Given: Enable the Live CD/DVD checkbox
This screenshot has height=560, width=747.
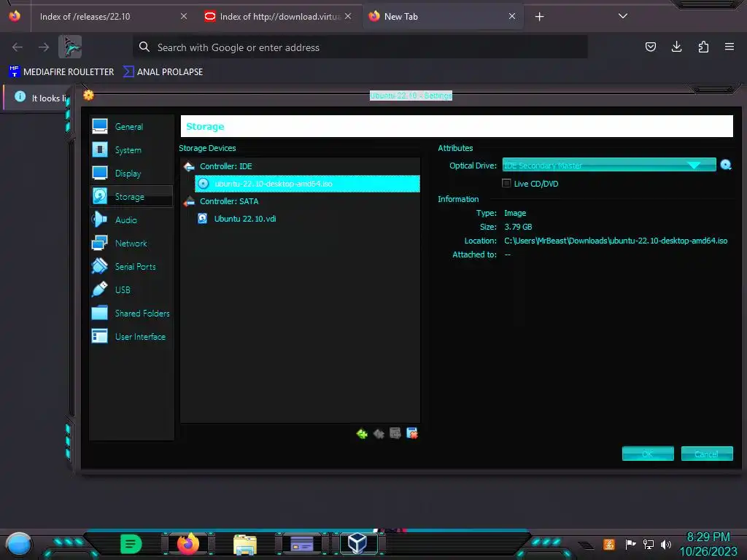Looking at the screenshot, I should [506, 183].
